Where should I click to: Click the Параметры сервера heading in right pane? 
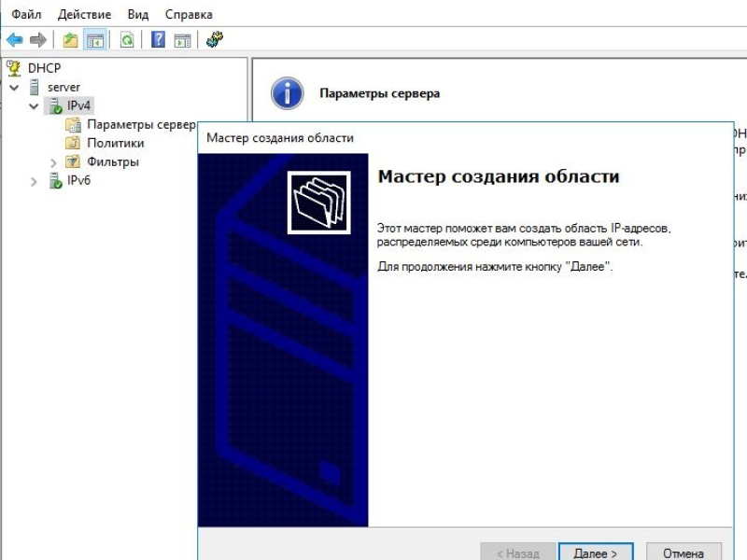[380, 93]
